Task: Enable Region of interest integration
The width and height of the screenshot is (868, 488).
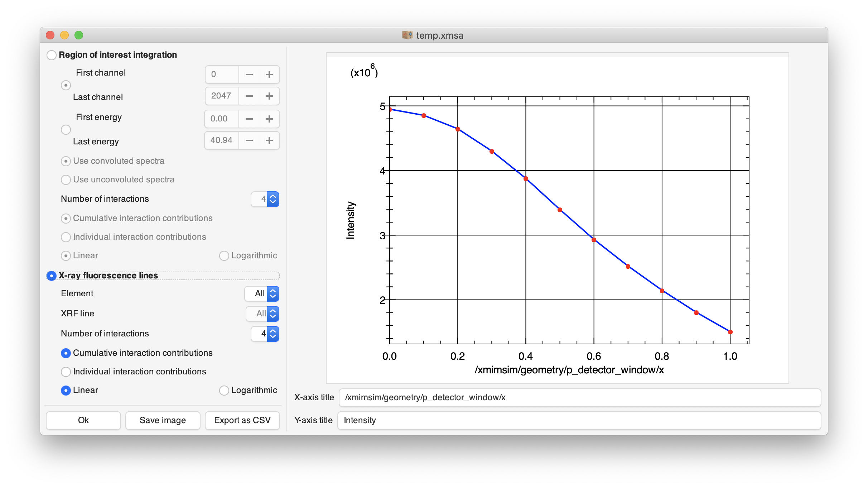Action: click(51, 55)
